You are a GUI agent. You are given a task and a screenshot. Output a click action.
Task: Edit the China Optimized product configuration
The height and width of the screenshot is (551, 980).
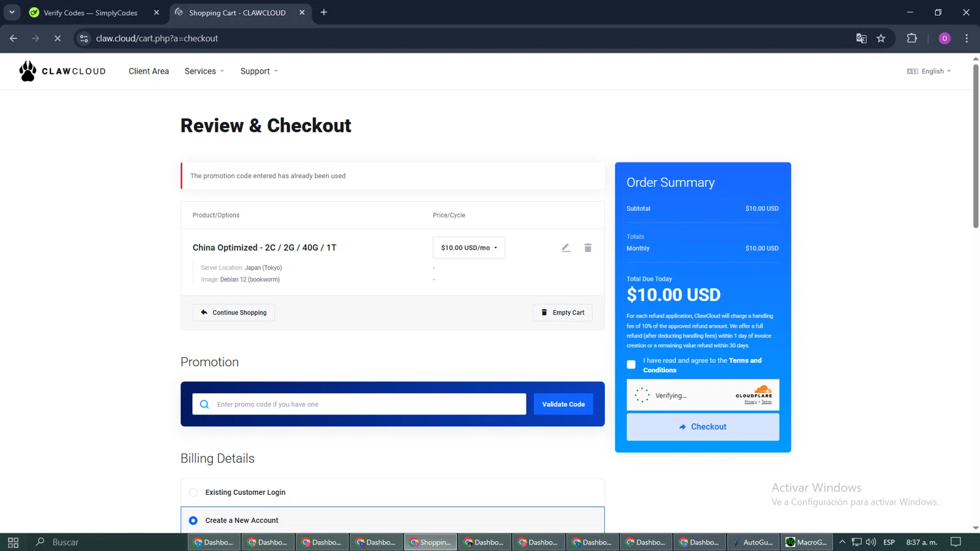pyautogui.click(x=566, y=248)
